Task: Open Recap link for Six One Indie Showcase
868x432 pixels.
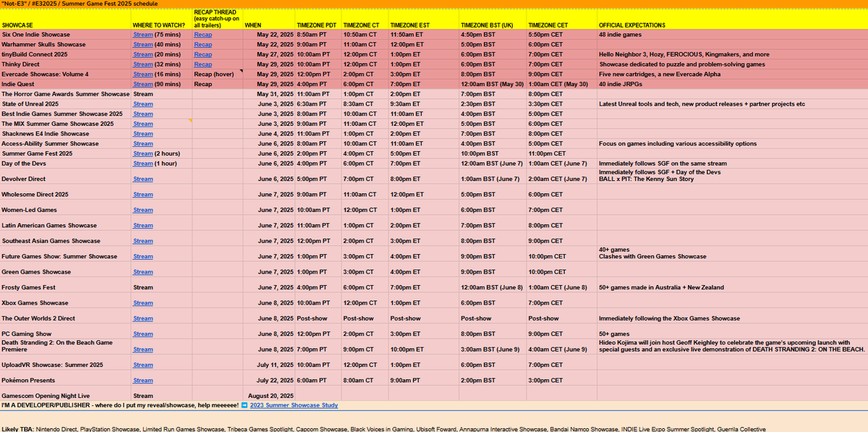Action: [203, 35]
